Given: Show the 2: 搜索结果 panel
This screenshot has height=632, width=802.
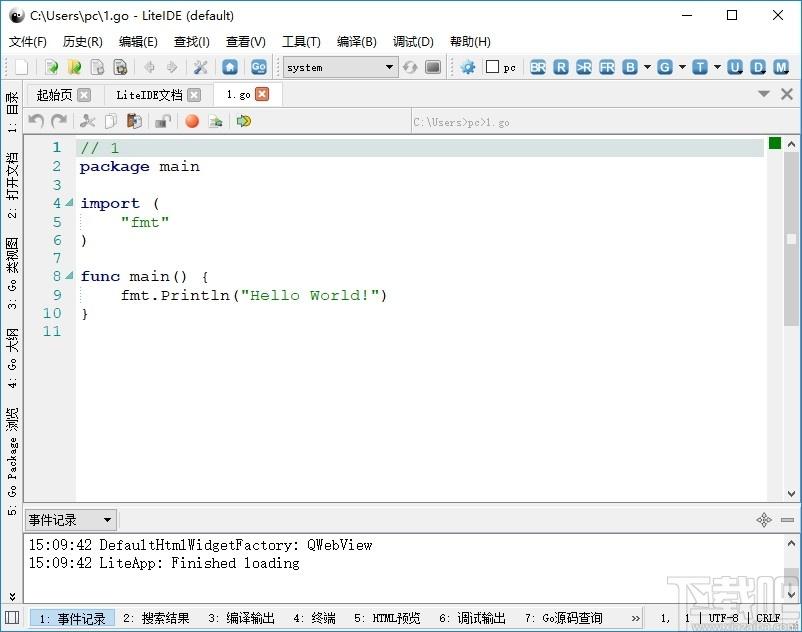Looking at the screenshot, I should pyautogui.click(x=156, y=618).
